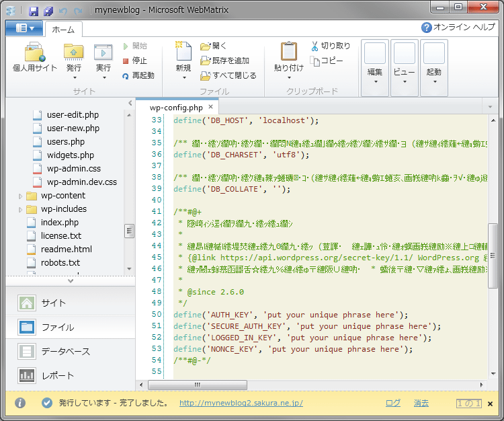
Task: Click 切り取り cut button
Action: [331, 46]
